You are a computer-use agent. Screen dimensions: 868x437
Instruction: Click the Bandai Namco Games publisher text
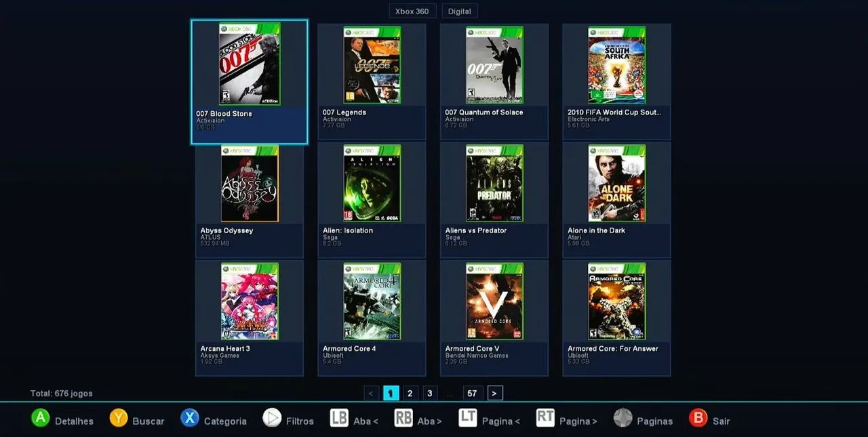tap(477, 356)
